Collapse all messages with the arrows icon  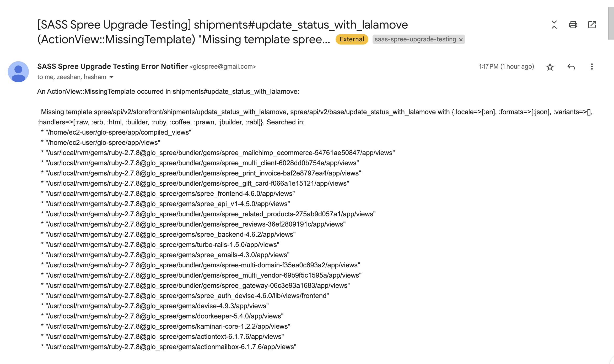554,25
